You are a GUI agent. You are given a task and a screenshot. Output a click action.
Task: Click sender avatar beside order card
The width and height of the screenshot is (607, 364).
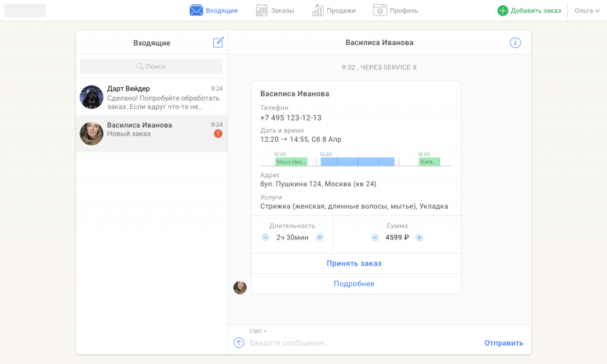239,288
